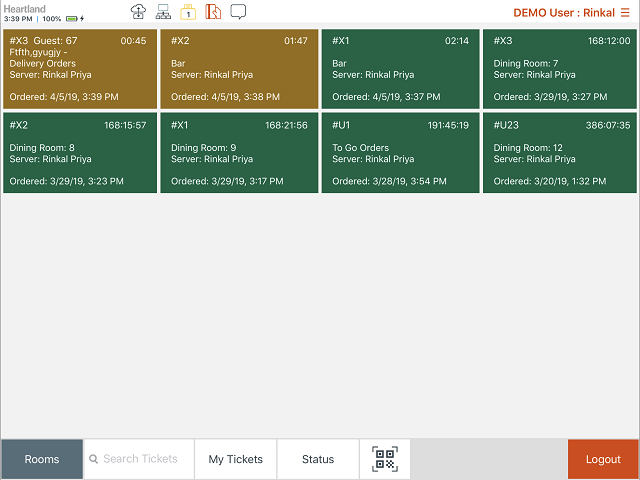Open the chat bubble messages icon
Viewport: 640px width, 480px height.
238,12
